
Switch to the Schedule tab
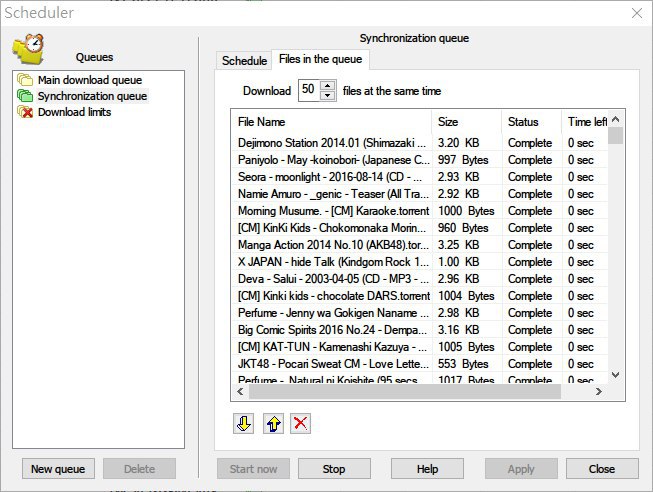244,61
